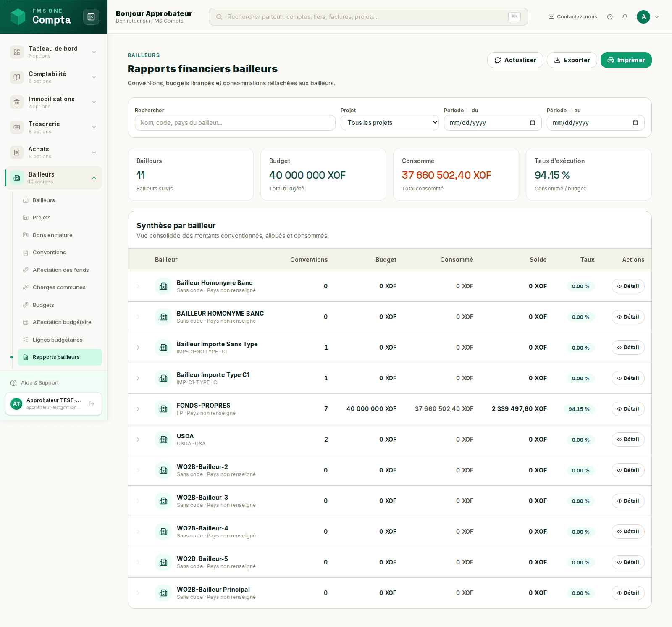This screenshot has width=672, height=627.
Task: Click the FMS One Compta cube logo
Action: (x=18, y=17)
